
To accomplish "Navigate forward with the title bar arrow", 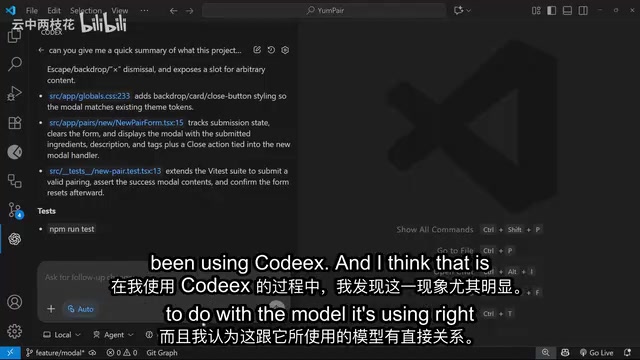I will pyautogui.click(x=189, y=11).
